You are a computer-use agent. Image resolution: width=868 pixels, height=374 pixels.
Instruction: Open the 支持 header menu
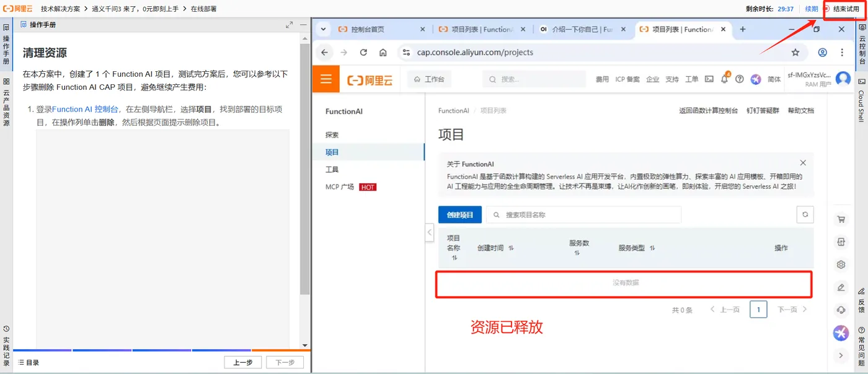(672, 79)
